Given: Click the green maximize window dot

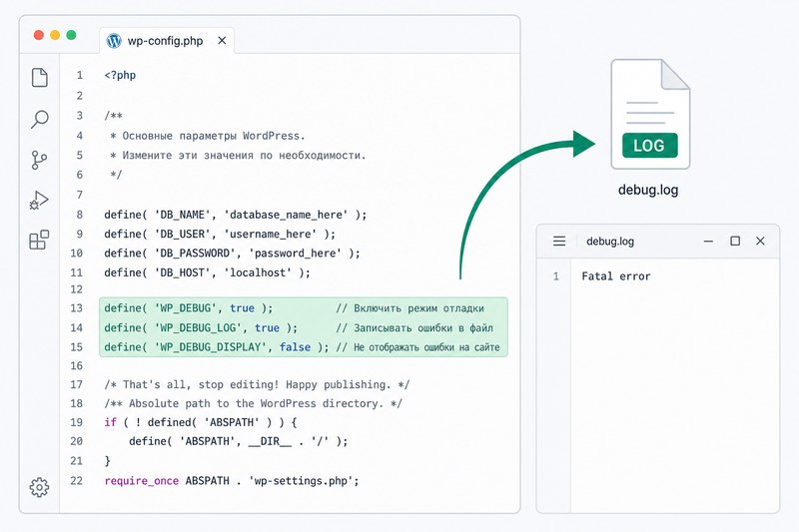Looking at the screenshot, I should tap(71, 35).
